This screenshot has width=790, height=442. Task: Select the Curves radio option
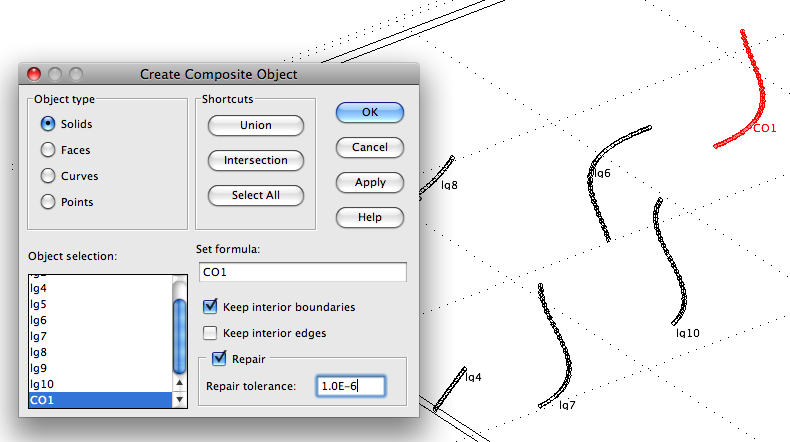(47, 176)
